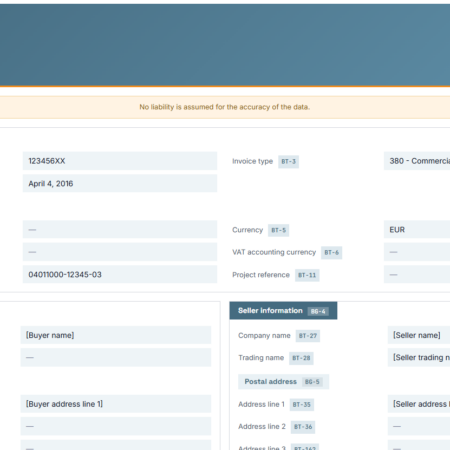This screenshot has width=450, height=450.
Task: Click the [Buyer name] field
Action: [116, 335]
